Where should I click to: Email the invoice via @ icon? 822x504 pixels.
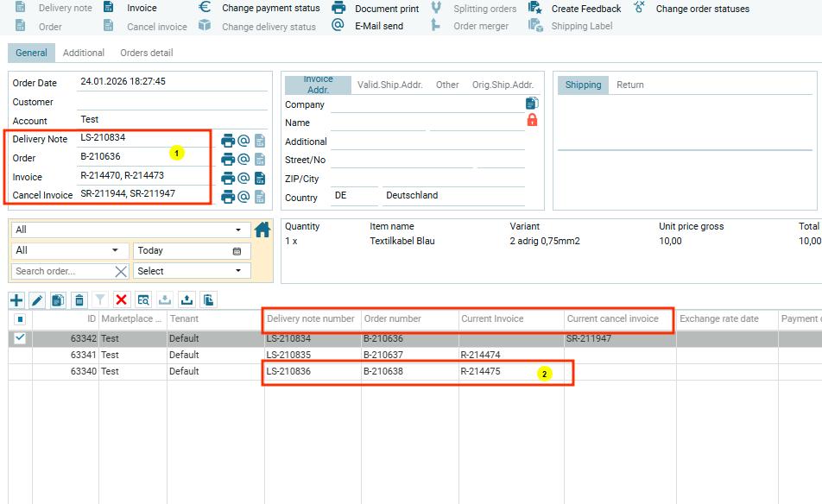pyautogui.click(x=243, y=178)
